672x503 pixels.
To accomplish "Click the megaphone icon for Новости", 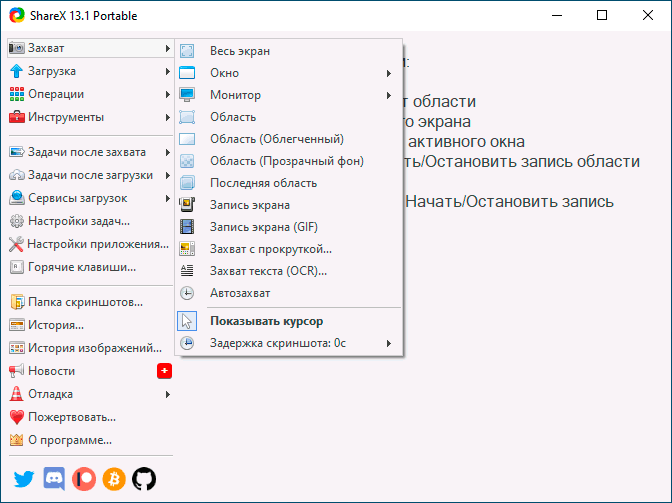I will 17,371.
